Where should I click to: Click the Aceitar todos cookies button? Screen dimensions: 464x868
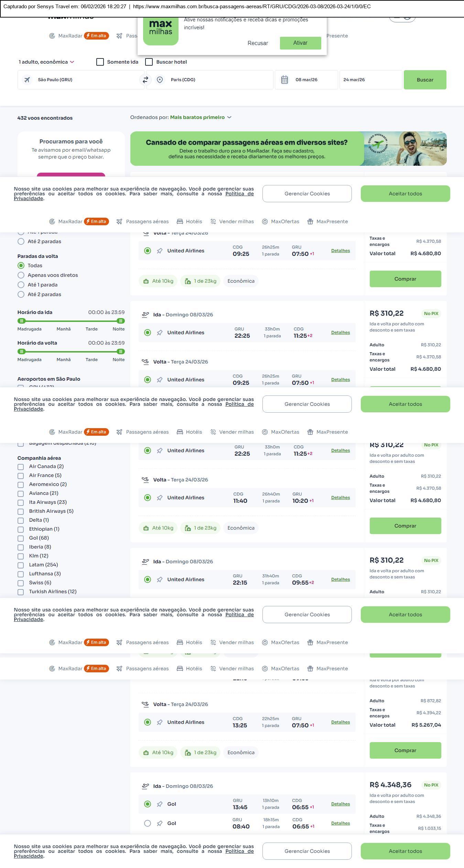click(x=405, y=194)
